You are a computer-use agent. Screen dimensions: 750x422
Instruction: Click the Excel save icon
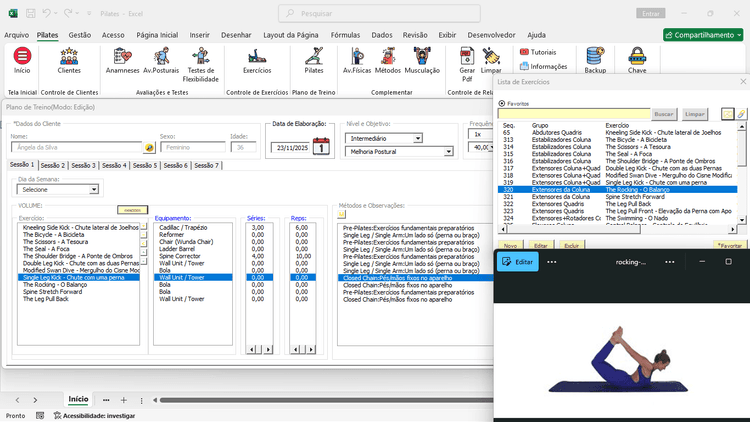click(x=31, y=13)
